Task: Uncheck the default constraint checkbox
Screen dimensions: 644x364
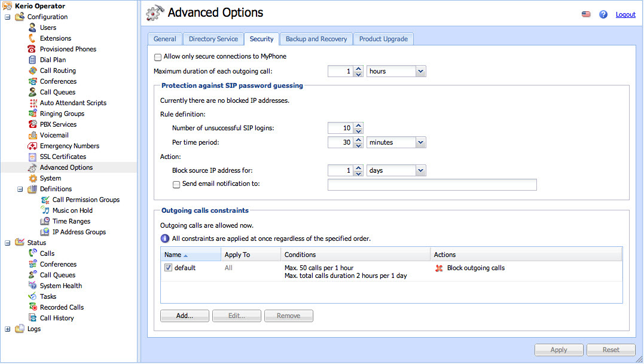Action: pyautogui.click(x=168, y=268)
